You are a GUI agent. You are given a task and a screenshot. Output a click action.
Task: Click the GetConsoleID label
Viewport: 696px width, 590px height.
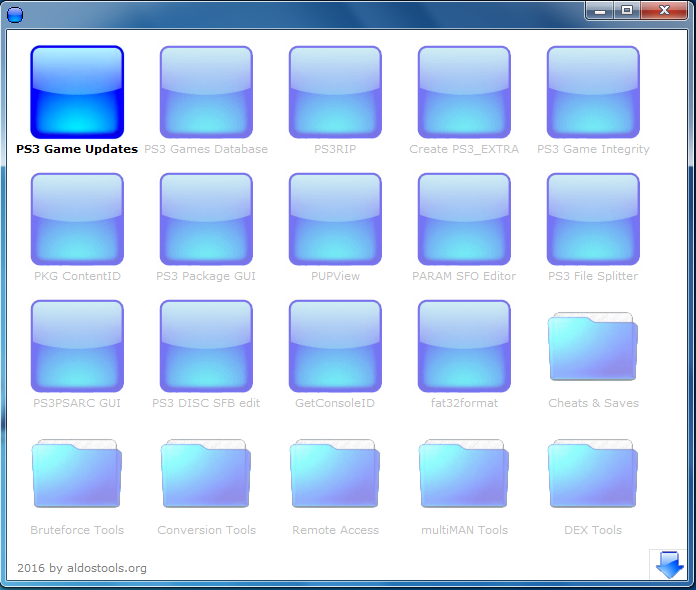(335, 403)
